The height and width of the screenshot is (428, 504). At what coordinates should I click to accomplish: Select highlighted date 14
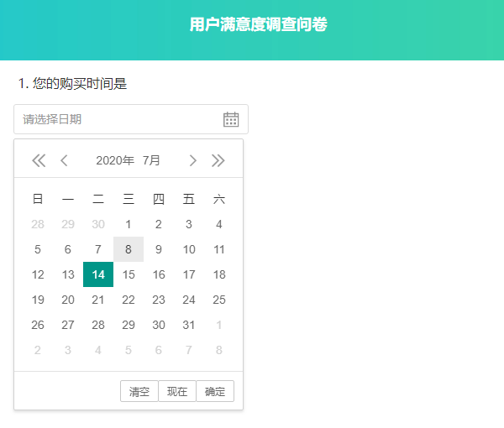pos(98,274)
